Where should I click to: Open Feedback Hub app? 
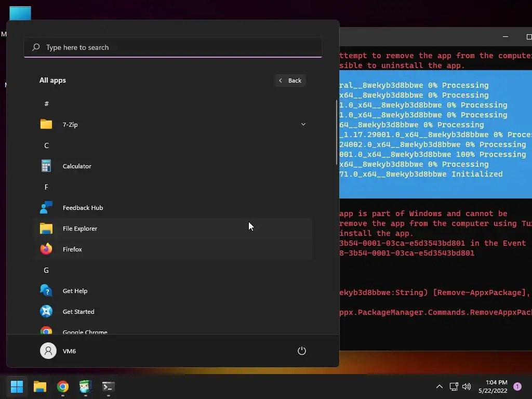(x=172, y=208)
